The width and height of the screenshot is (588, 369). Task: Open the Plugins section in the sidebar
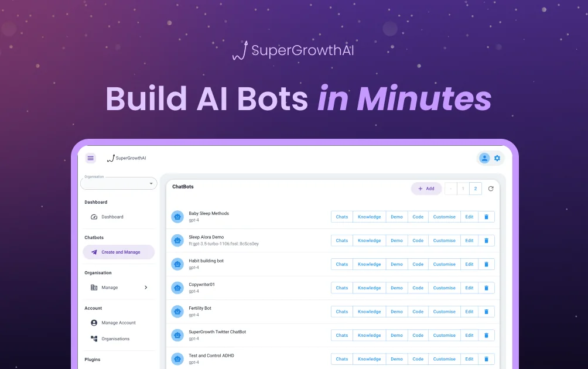coord(92,360)
